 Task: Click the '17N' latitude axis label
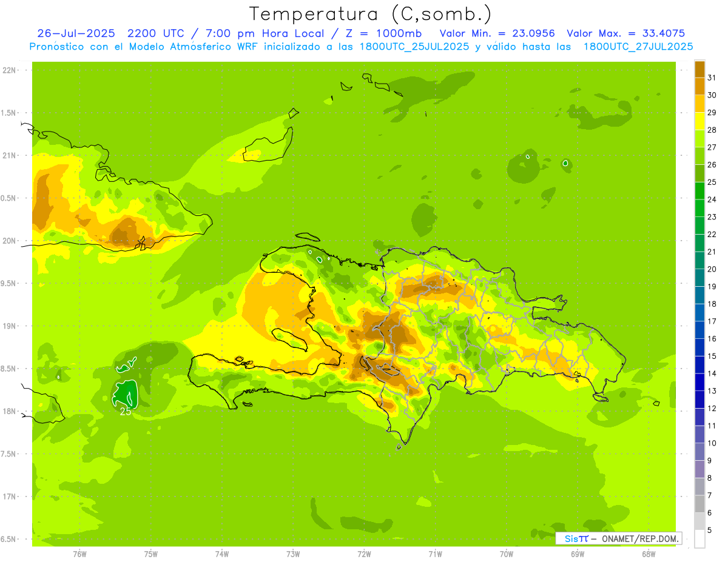9,497
